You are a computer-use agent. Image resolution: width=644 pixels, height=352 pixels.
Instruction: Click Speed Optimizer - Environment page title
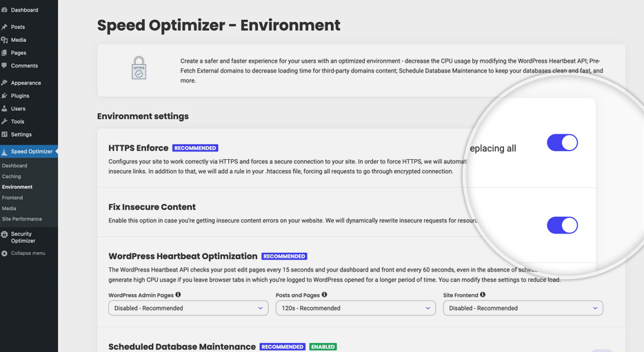(x=219, y=25)
